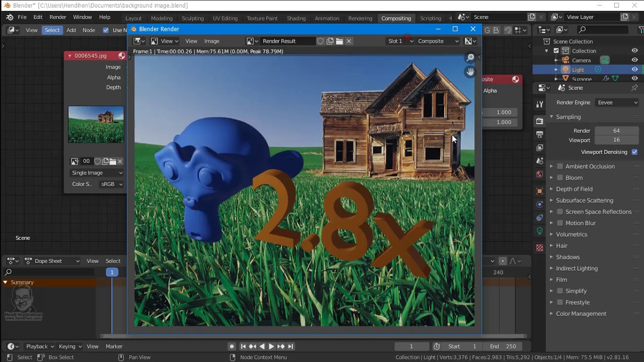Image resolution: width=644 pixels, height=362 pixels.
Task: Pin the properties editor context
Action: tap(634, 88)
